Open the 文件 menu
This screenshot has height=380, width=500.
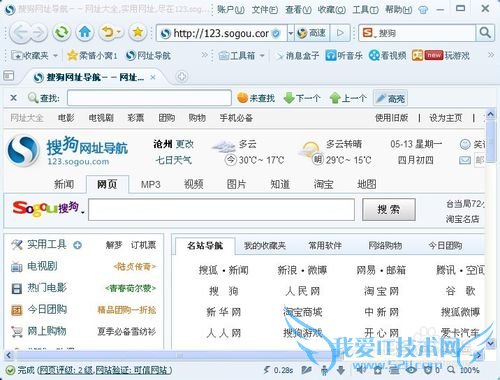point(265,10)
